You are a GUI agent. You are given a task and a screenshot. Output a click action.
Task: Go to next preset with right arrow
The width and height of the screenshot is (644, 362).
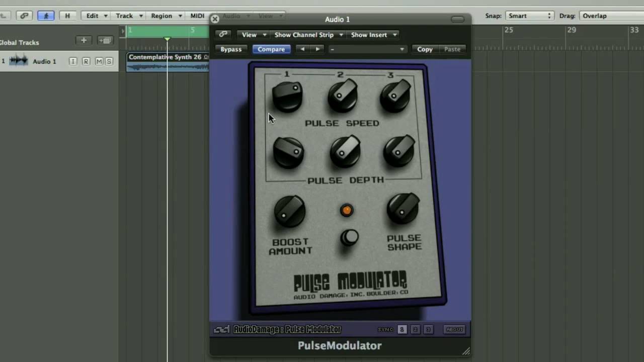pos(317,49)
